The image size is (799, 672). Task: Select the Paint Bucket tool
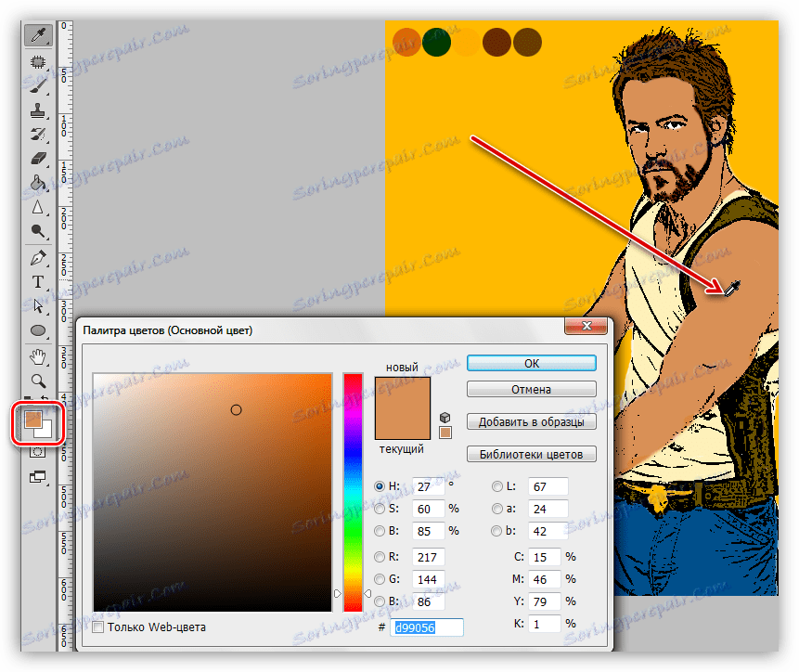39,183
